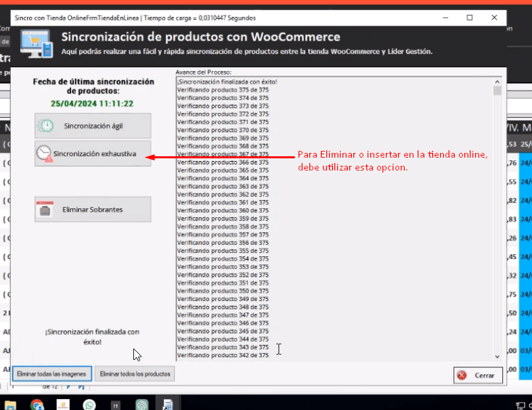Screen dimensions: 532x410
Task: Open WhatsApp from the taskbar
Action: [x=89, y=404]
